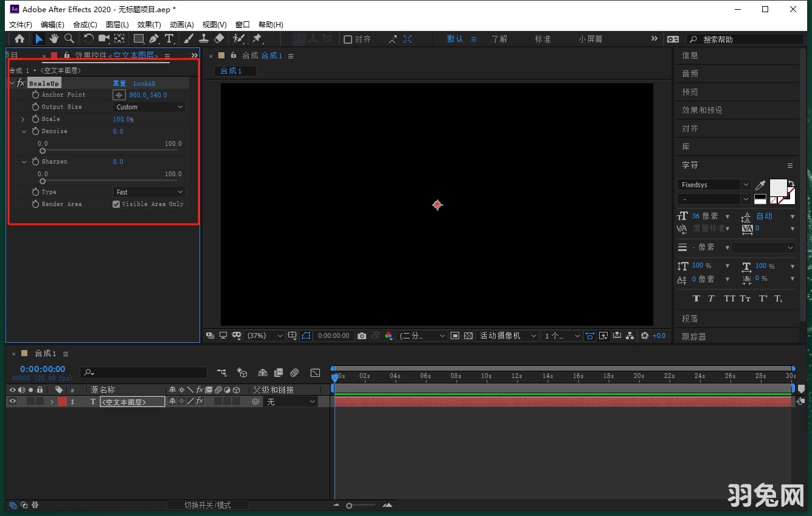The width and height of the screenshot is (812, 516).
Task: Select the Puppet Pin tool
Action: [x=257, y=39]
